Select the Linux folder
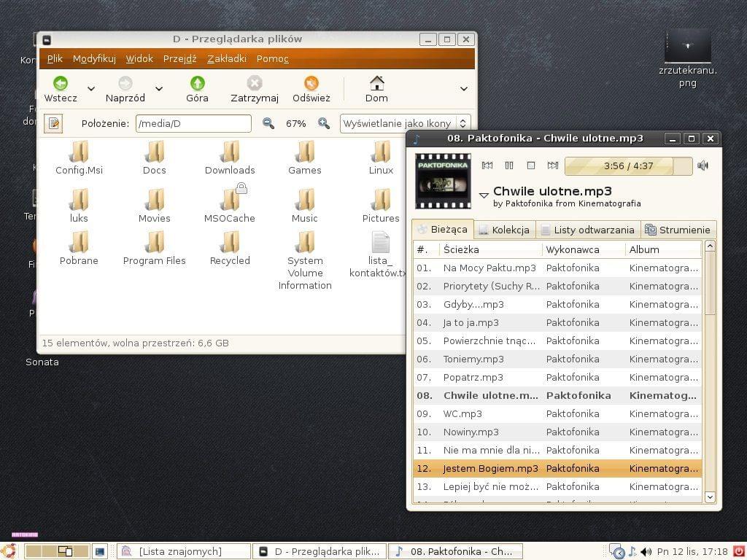 tap(381, 158)
